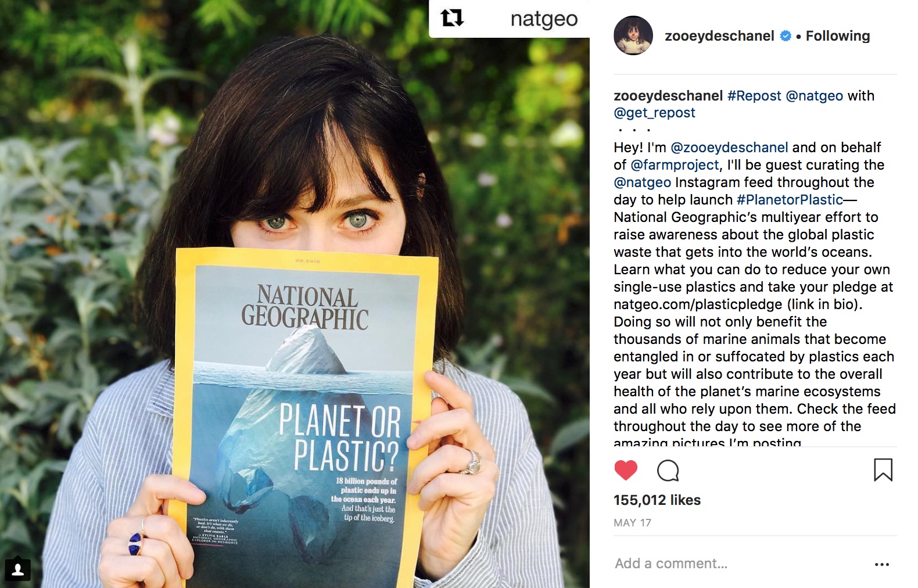The image size is (918, 588).
Task: Open comments via speech bubble icon
Action: pyautogui.click(x=668, y=471)
